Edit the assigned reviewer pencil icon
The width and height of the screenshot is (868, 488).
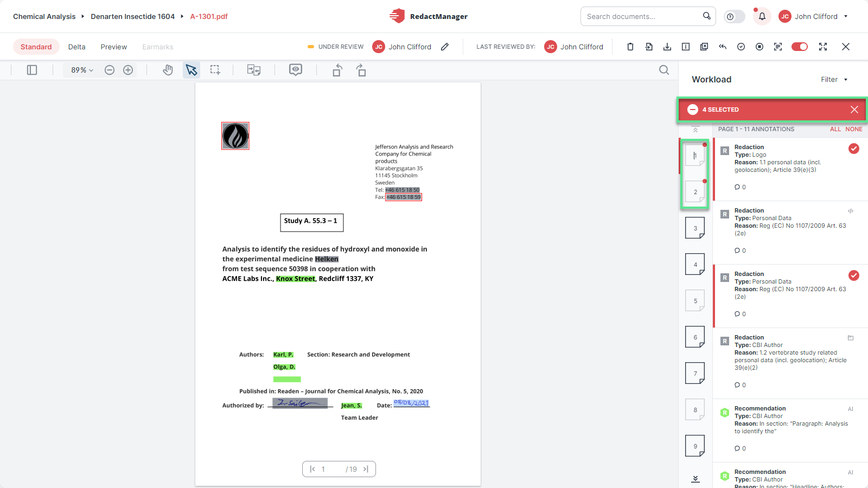[445, 47]
